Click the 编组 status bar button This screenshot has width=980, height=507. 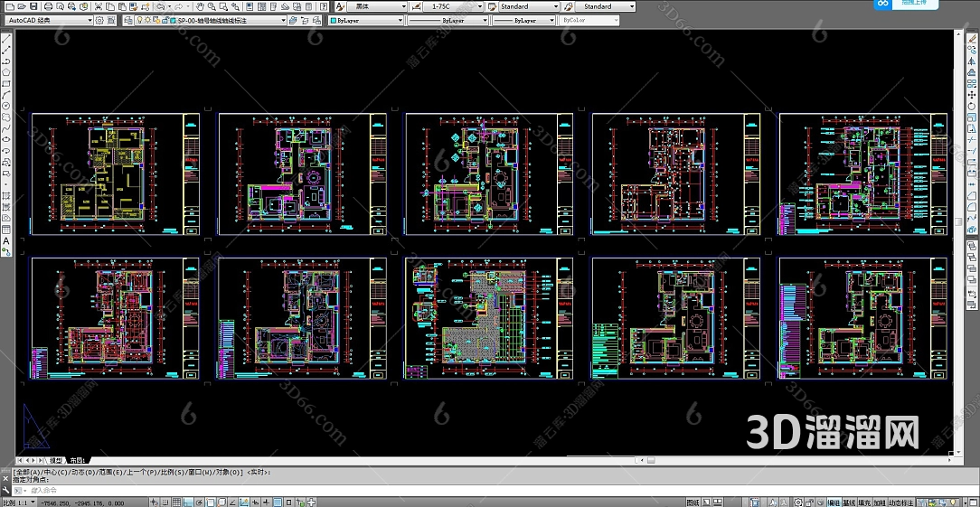click(x=834, y=502)
